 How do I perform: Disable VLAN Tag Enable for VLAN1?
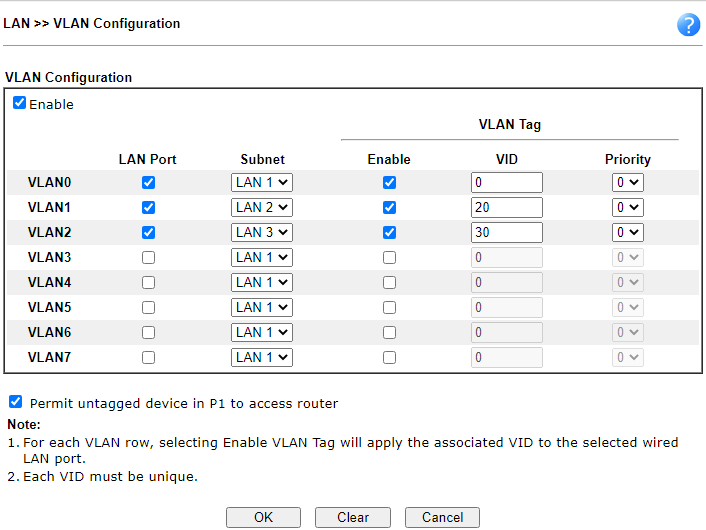[389, 208]
